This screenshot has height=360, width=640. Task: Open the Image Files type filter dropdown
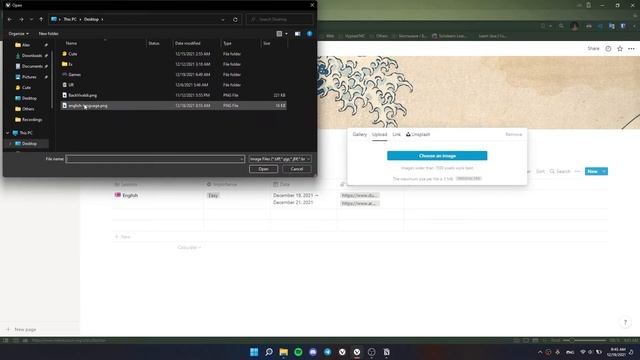click(280, 159)
